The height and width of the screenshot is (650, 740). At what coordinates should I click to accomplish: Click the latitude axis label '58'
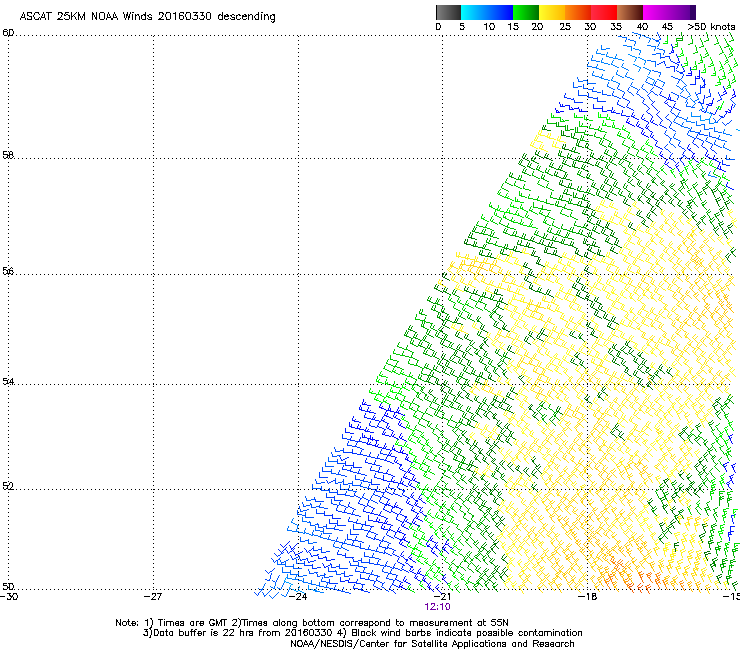[8, 155]
